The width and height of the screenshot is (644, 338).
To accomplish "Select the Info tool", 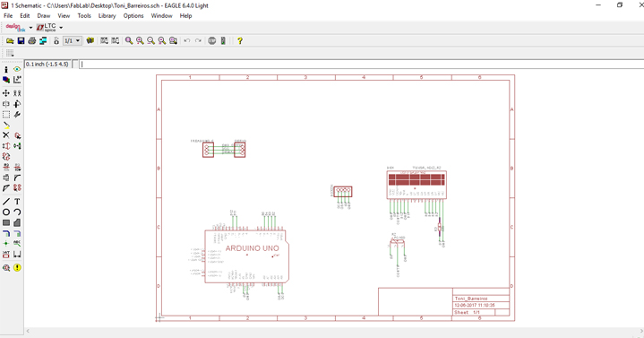I will 6,70.
